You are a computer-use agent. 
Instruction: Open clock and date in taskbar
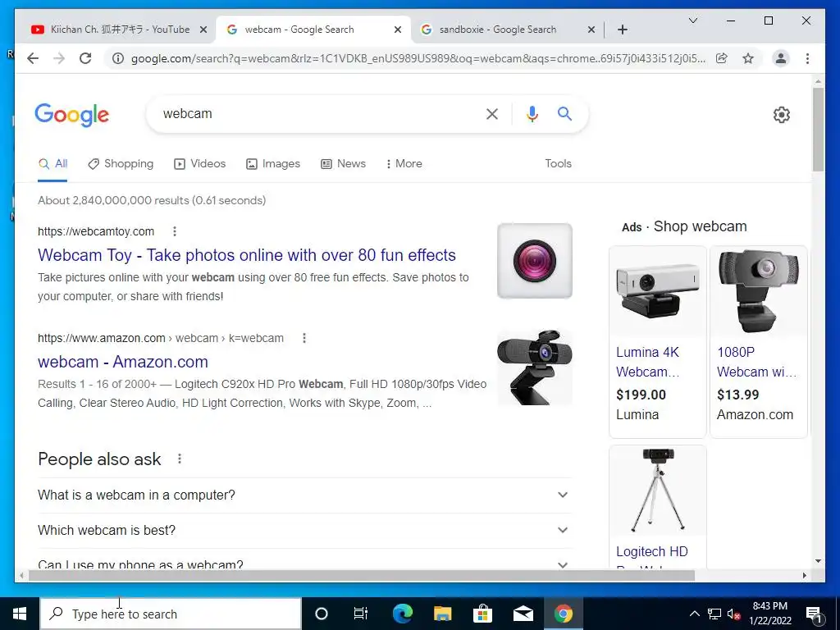point(770,614)
